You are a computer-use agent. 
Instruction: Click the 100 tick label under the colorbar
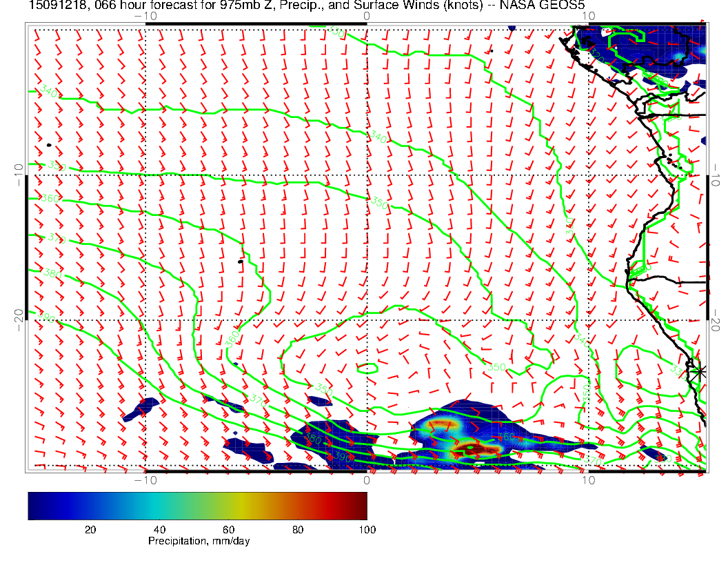coord(367,529)
